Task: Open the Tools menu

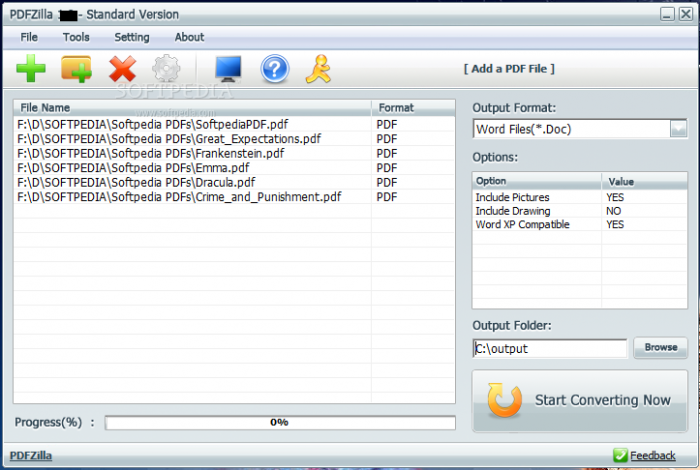Action: click(x=76, y=37)
